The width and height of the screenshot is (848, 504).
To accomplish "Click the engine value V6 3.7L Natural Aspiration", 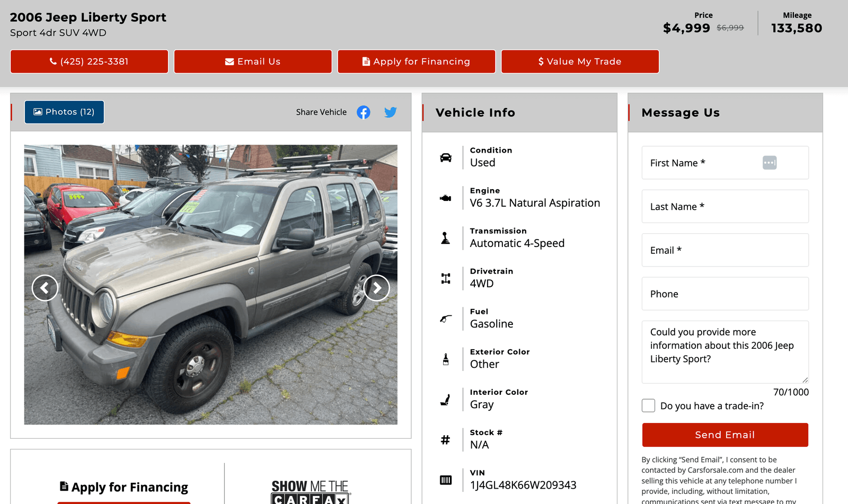I will pos(535,203).
